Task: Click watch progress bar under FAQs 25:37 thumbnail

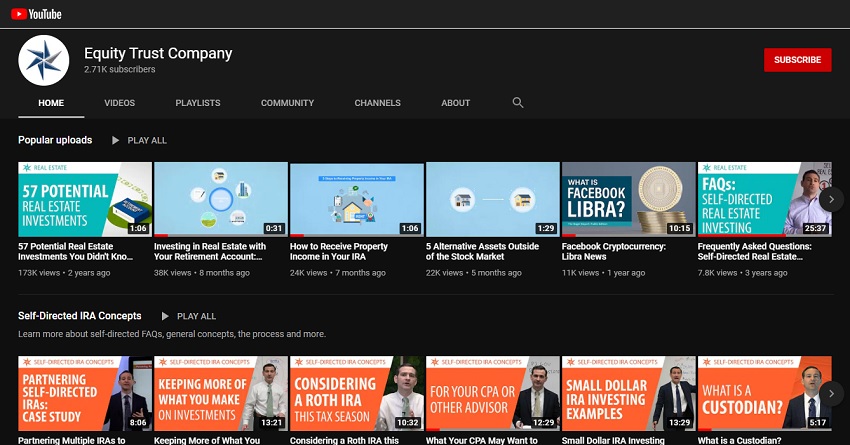Action: click(764, 236)
